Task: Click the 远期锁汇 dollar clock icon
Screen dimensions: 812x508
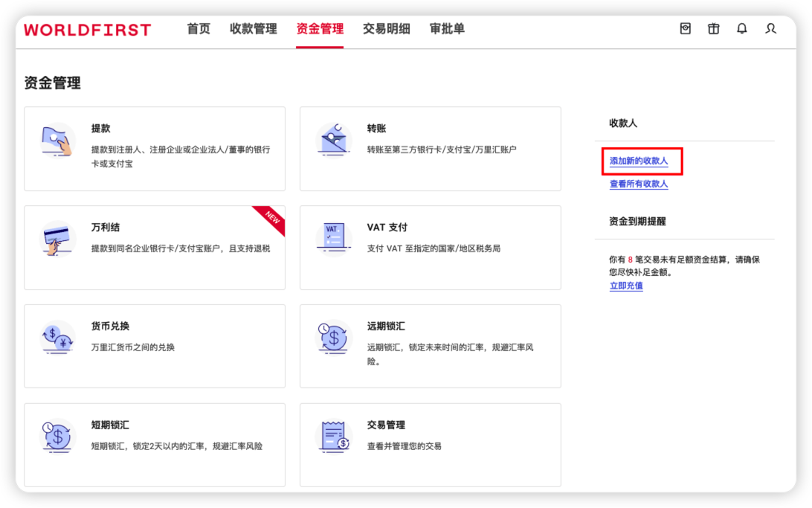Action: click(334, 338)
